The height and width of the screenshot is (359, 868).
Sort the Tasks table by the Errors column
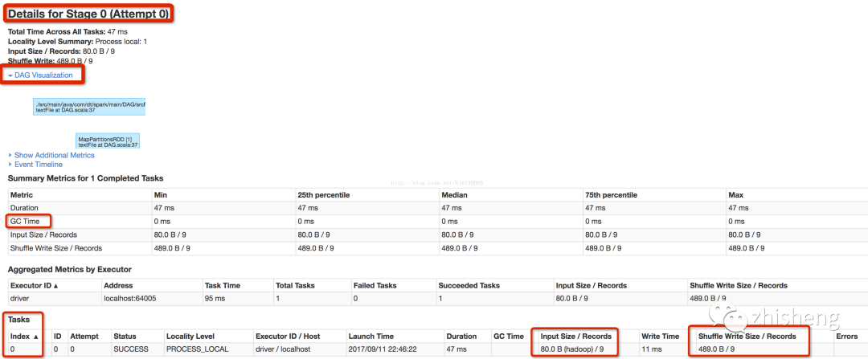(x=846, y=337)
